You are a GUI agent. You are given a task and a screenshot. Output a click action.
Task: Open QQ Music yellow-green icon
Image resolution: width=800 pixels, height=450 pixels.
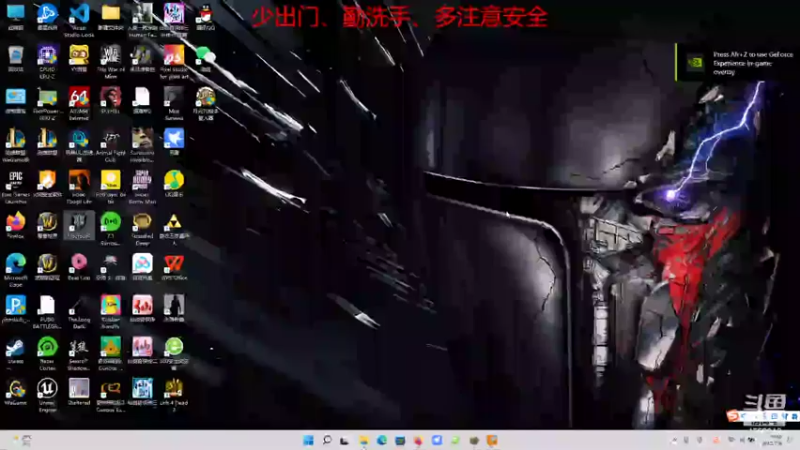[x=174, y=181]
